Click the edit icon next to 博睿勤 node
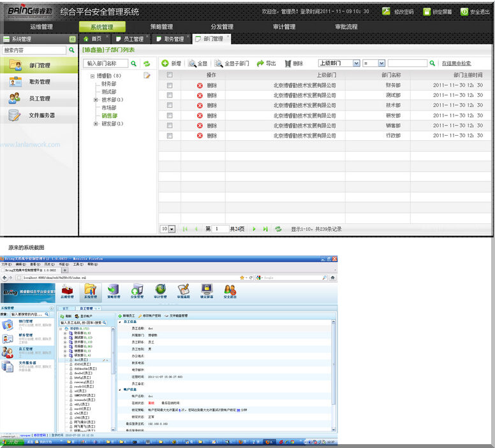The height and width of the screenshot is (448, 495). 147,75
